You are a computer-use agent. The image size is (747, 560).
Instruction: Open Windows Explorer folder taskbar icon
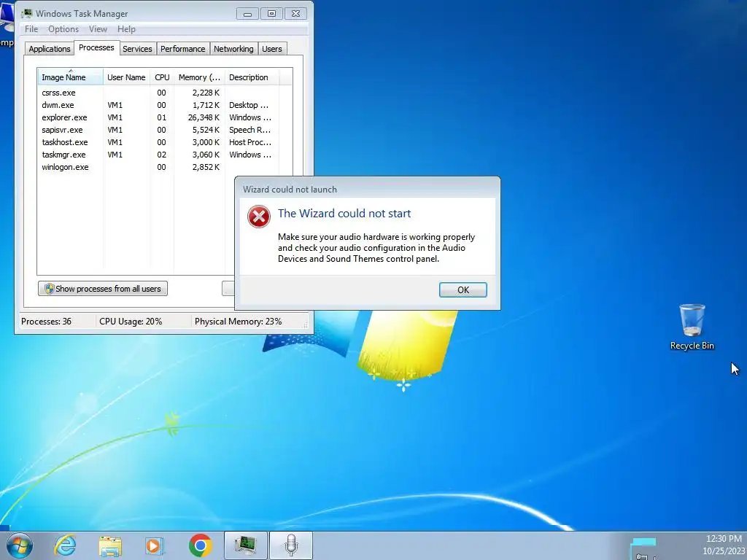click(110, 545)
